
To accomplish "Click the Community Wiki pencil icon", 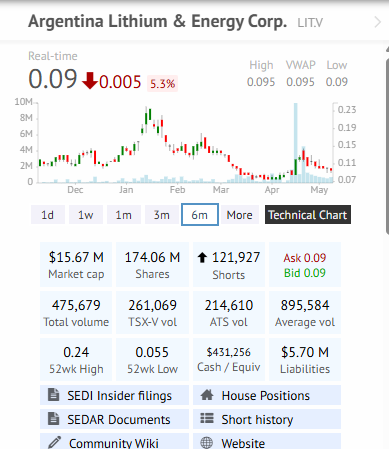I will tap(54, 442).
